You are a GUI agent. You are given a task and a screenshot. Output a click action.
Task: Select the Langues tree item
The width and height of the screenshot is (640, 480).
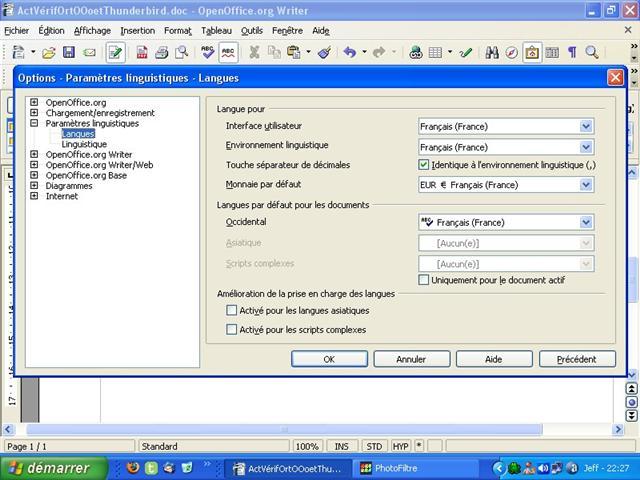(x=78, y=133)
